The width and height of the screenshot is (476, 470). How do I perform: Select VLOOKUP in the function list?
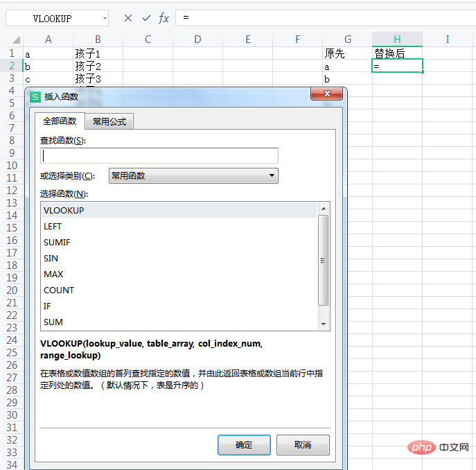click(179, 210)
